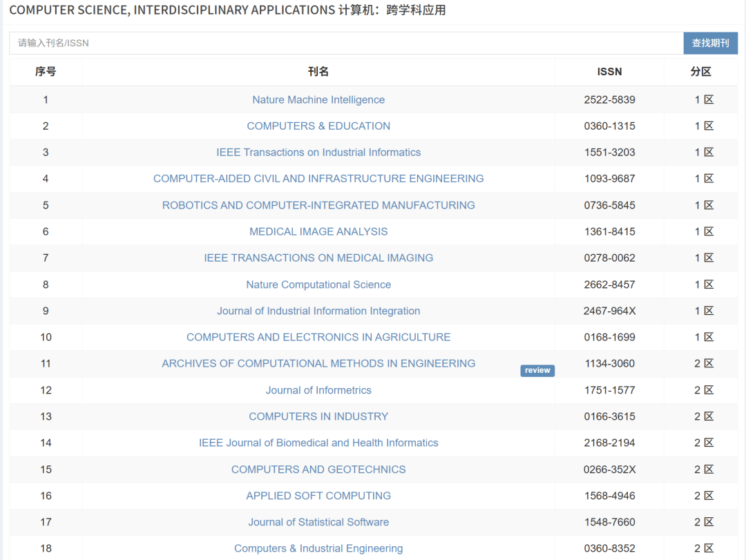Select ISSN 1361-8415 cell
This screenshot has width=746, height=560.
click(x=609, y=231)
